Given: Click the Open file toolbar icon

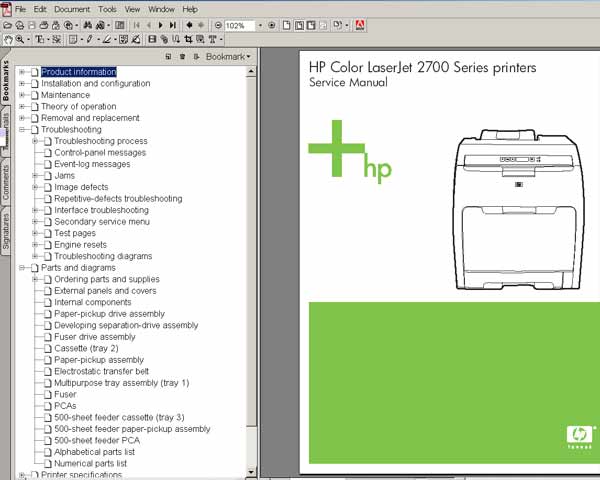Looking at the screenshot, I should [7, 26].
